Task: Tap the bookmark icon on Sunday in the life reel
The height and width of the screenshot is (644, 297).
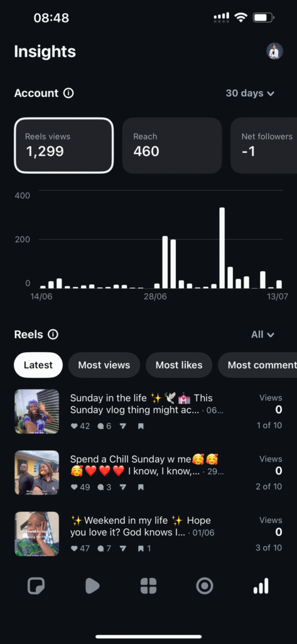Action: pos(141,426)
